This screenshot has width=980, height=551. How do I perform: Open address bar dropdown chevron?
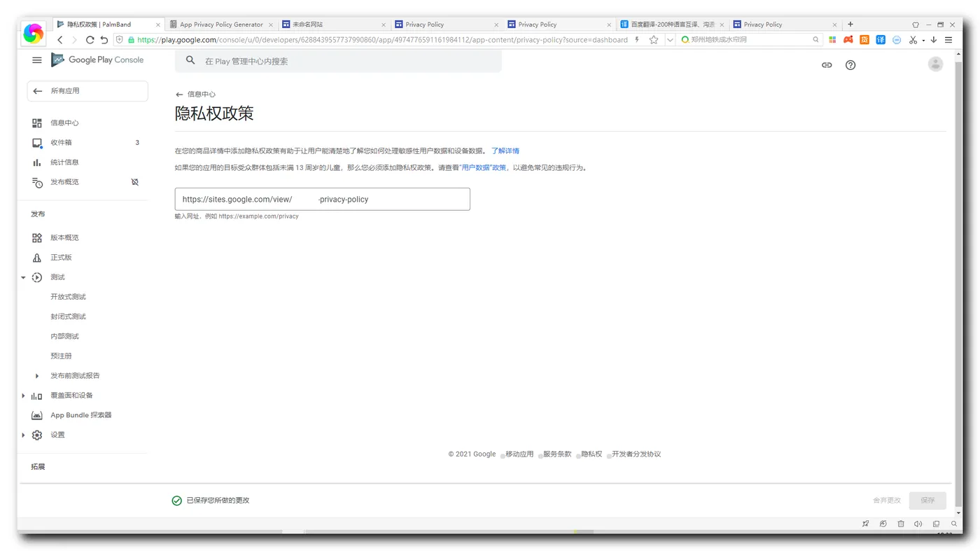(x=670, y=40)
